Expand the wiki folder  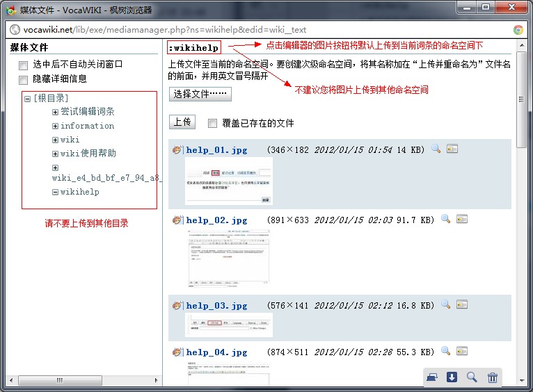[55, 140]
